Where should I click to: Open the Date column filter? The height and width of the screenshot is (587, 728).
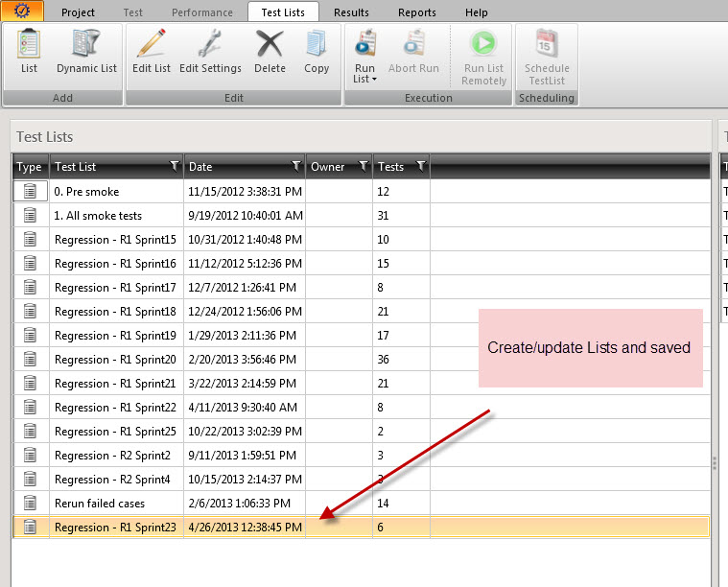click(x=295, y=166)
